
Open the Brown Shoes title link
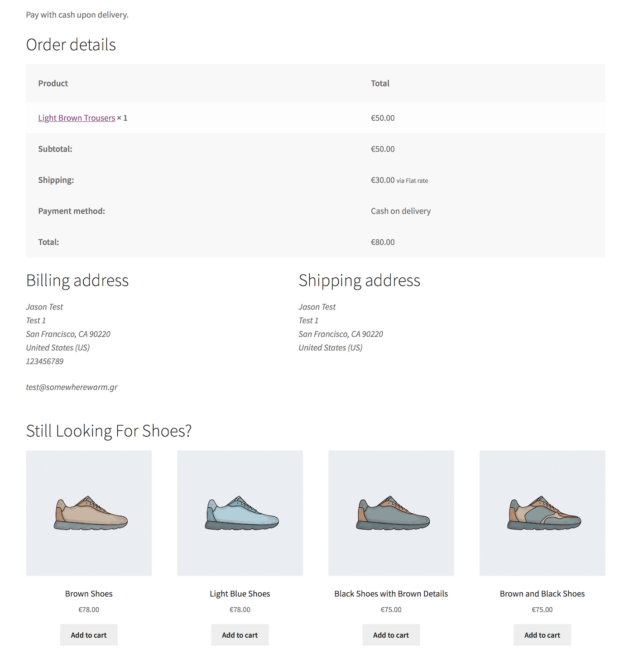tap(89, 594)
